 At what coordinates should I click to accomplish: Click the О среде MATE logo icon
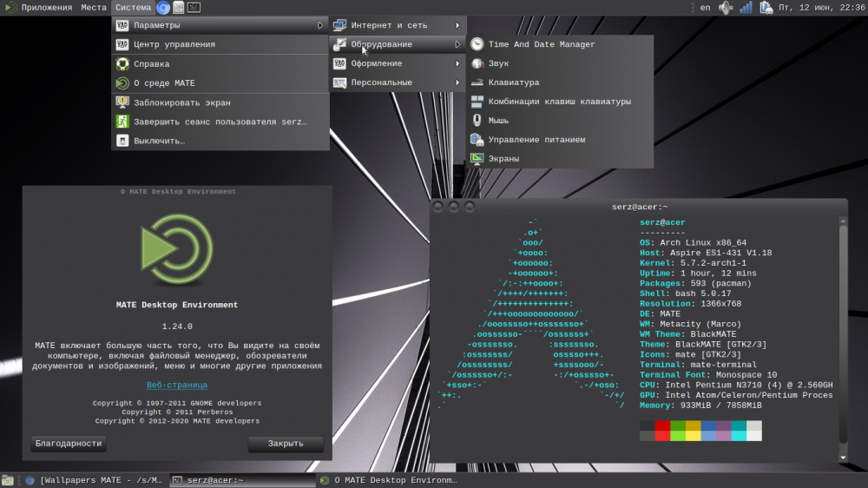(x=122, y=83)
